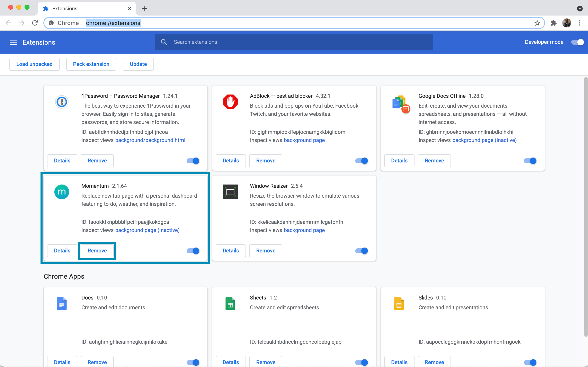
Task: Disable the Momentum extension toggle
Action: (x=193, y=251)
